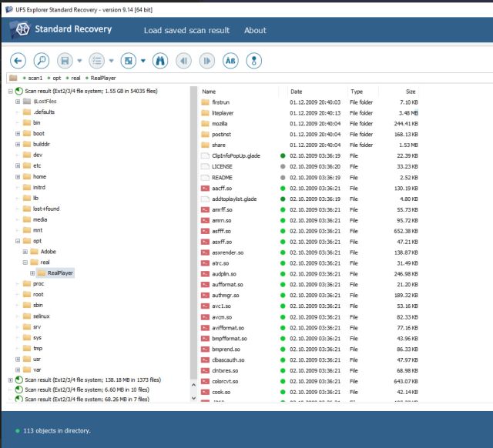
Task: Expand the $LostFiles folder
Action: click(18, 102)
